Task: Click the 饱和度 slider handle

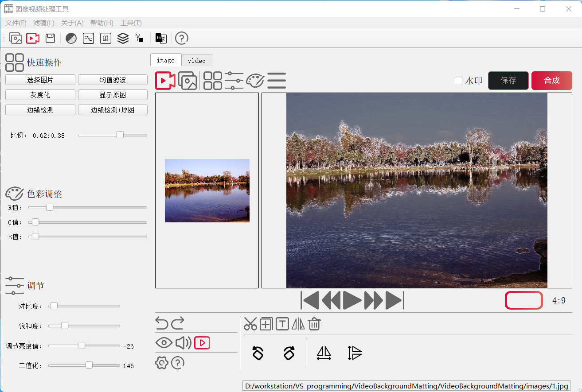Action: 65,326
